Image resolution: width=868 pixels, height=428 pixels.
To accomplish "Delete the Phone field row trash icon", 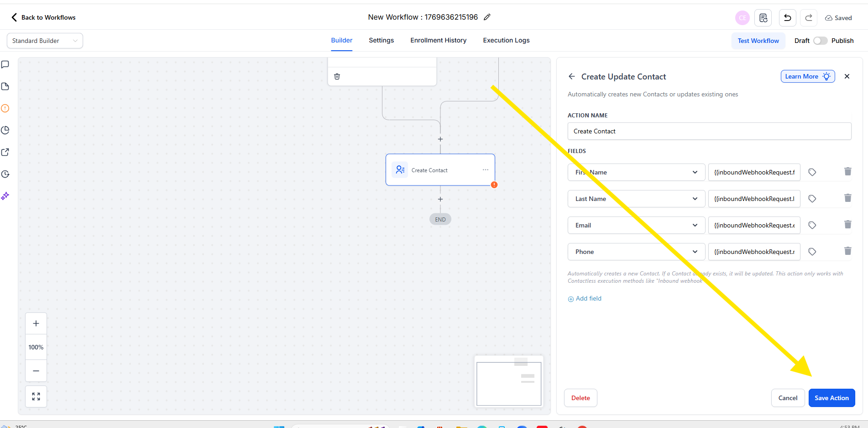I will click(847, 251).
